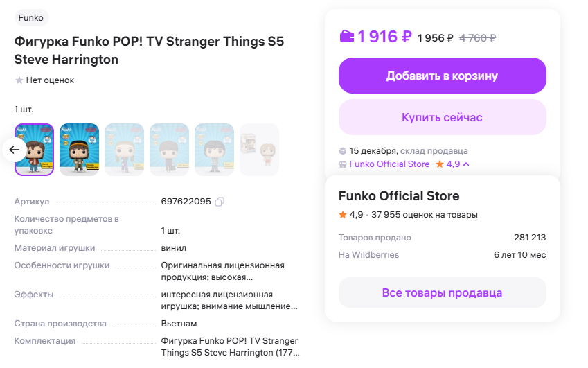Click the orange star in seller card rating
Screen dimensions: 588x368
[x=342, y=215]
